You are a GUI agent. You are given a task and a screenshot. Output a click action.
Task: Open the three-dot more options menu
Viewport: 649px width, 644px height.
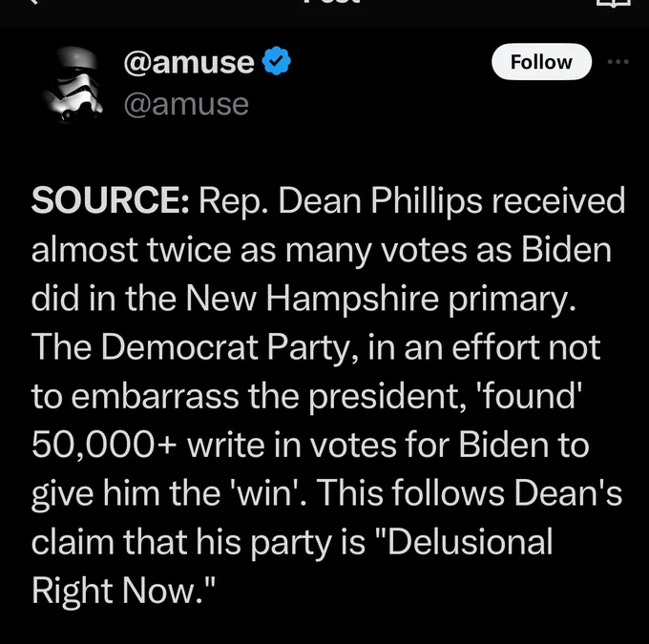[618, 62]
